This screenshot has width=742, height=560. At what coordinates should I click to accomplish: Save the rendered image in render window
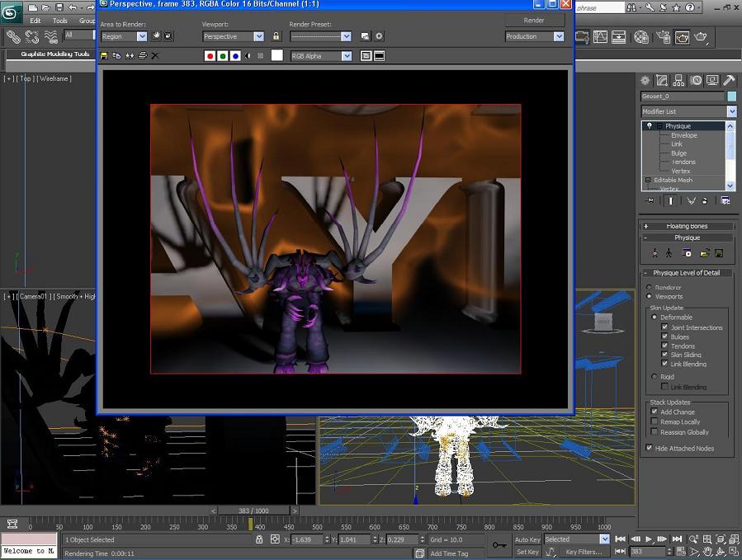[x=104, y=56]
